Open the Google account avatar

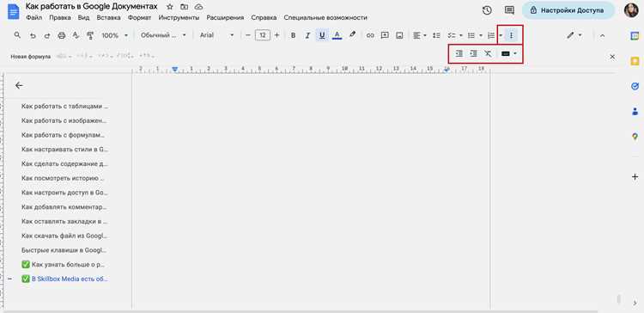pos(631,10)
